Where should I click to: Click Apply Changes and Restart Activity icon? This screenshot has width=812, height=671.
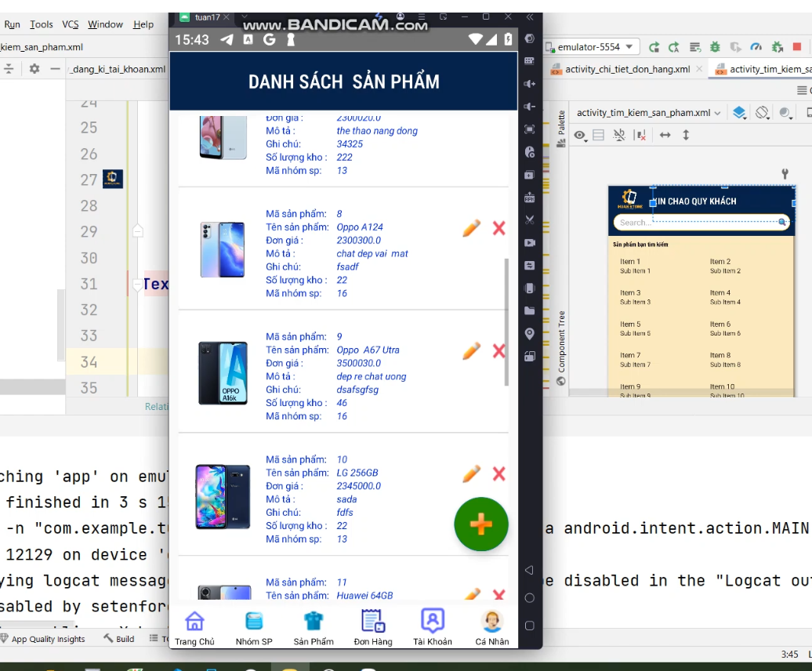654,47
